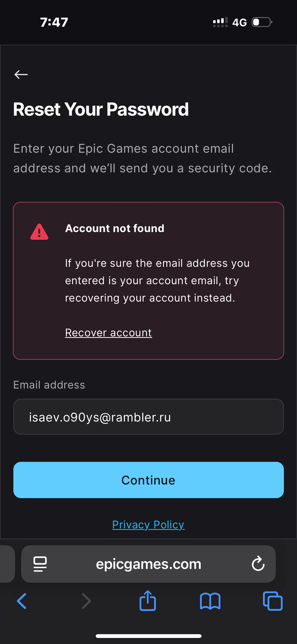Viewport: 297px width, 644px height.
Task: Tap the Reset Your Password title
Action: tap(101, 109)
